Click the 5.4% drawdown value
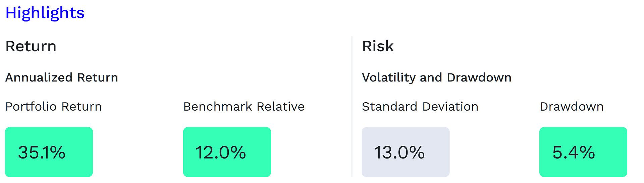Viewport: 644px width, 183px height. point(574,152)
